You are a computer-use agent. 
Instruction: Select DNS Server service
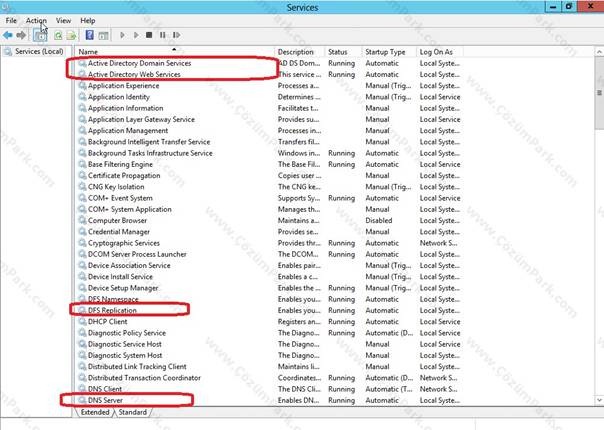point(105,400)
